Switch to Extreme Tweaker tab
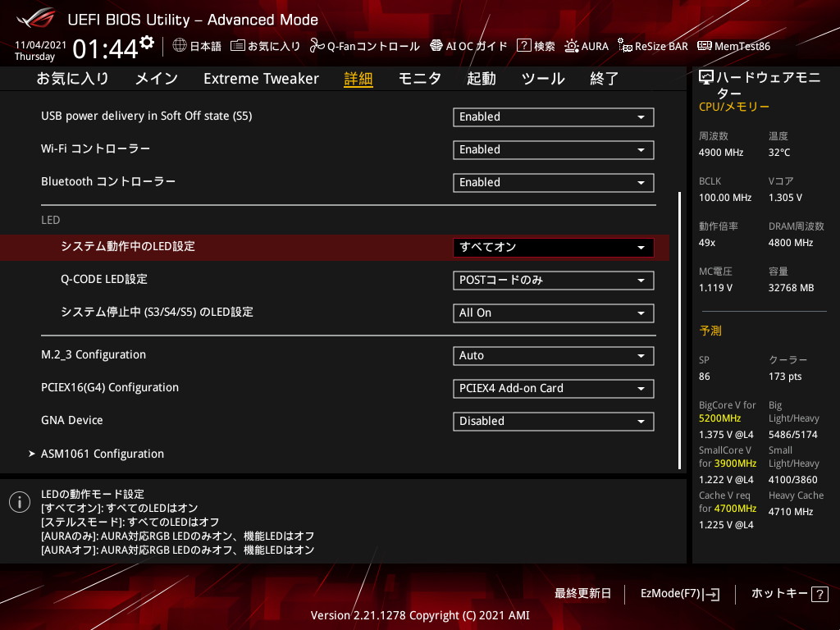 coord(261,78)
